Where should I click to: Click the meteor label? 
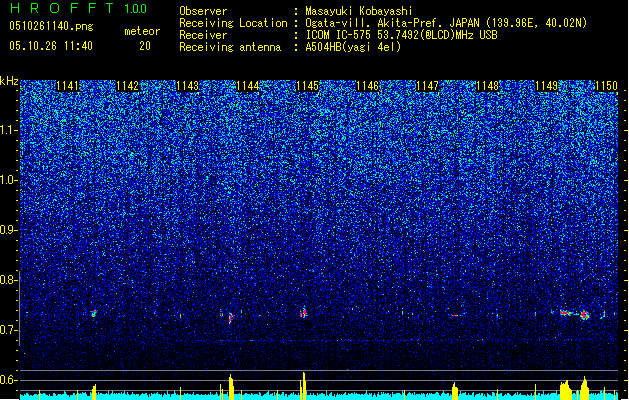(x=142, y=31)
